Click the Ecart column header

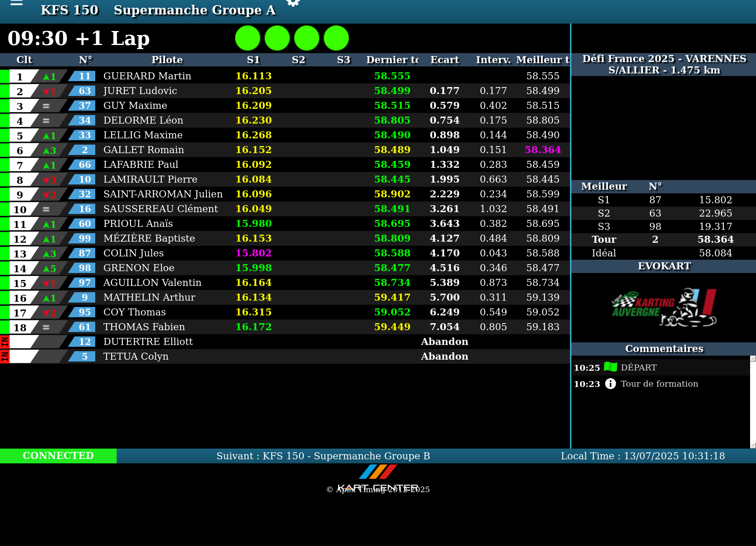tap(444, 60)
